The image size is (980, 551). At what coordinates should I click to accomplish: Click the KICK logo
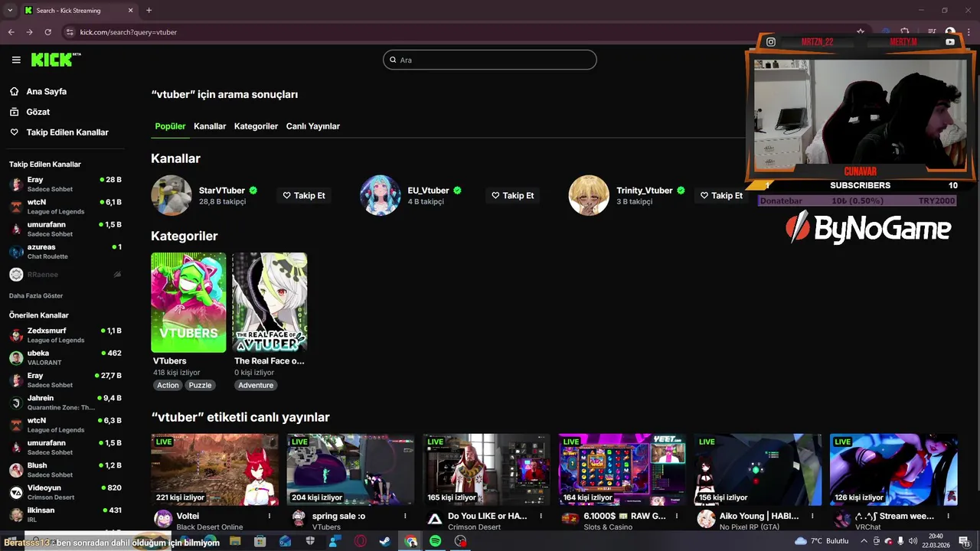tap(55, 60)
